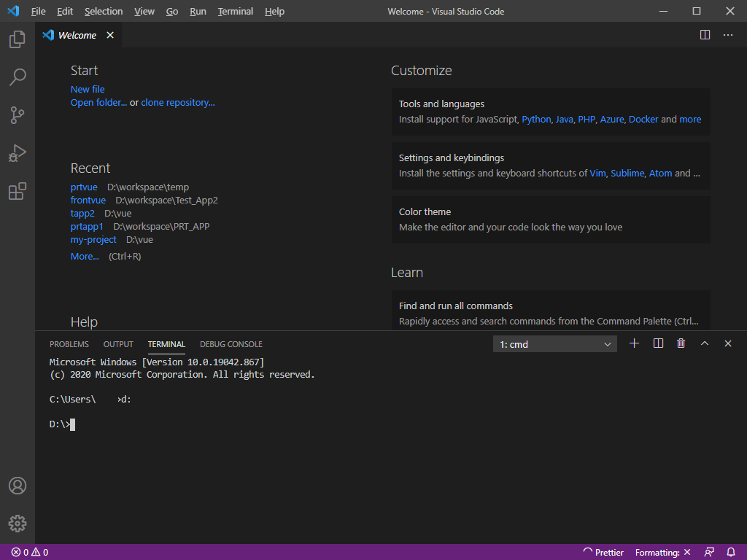Open the Help menu
747x560 pixels.
pyautogui.click(x=274, y=12)
